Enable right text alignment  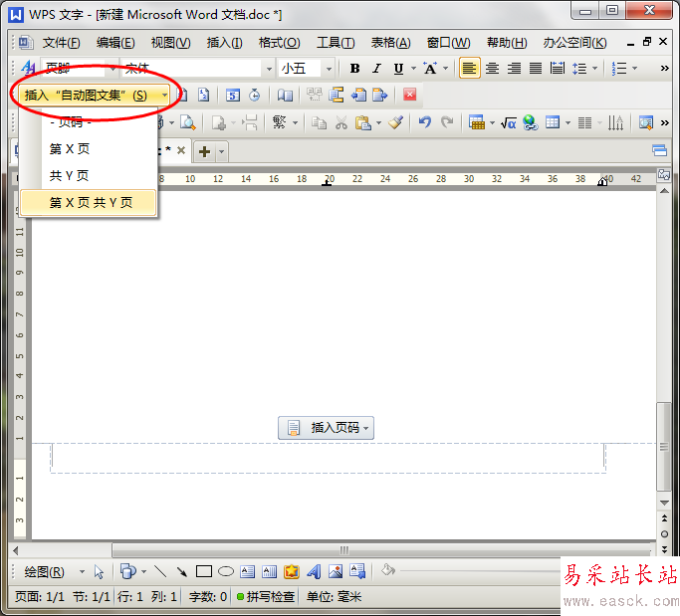514,69
